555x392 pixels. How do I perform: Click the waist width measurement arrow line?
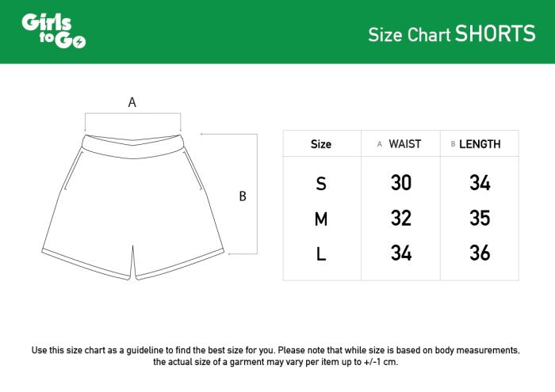(132, 115)
